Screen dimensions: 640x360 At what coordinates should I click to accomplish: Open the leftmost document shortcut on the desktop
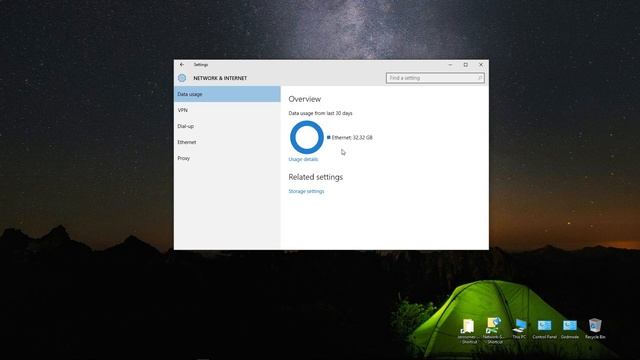coord(467,331)
